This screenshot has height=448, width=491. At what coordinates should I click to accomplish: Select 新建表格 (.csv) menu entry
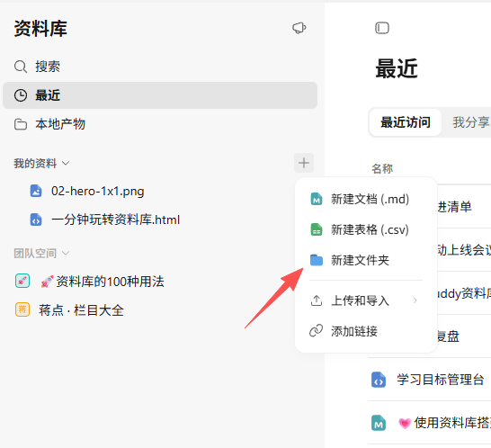(x=366, y=229)
